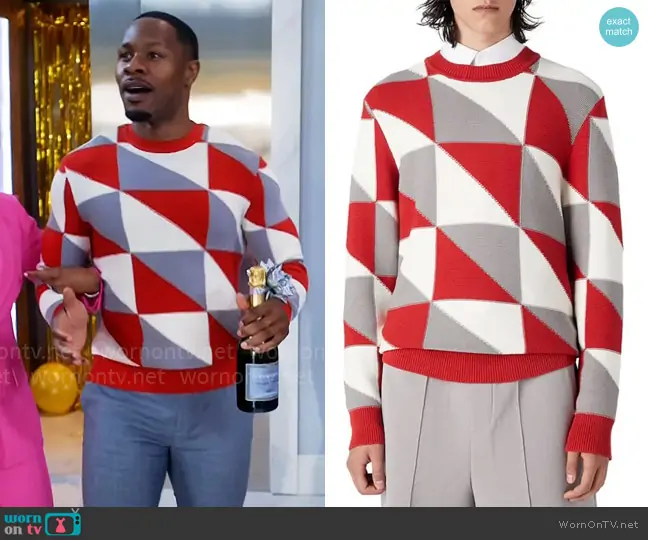The width and height of the screenshot is (648, 540).
Task: Click the chest of the product sweater
Action: [x=480, y=180]
